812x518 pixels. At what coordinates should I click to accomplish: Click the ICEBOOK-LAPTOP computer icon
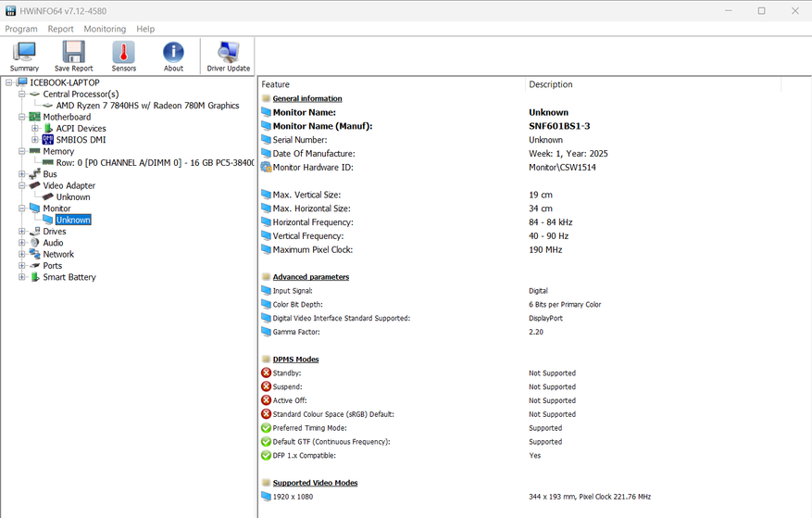21,82
